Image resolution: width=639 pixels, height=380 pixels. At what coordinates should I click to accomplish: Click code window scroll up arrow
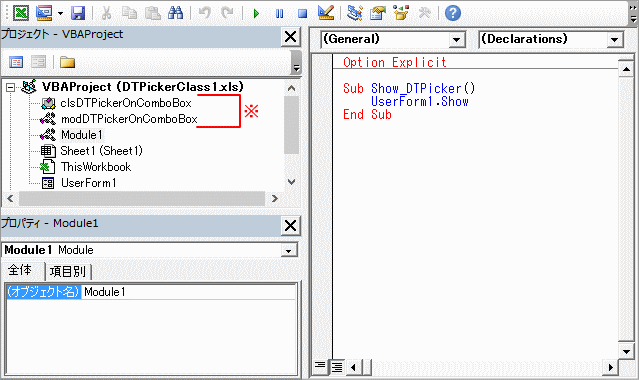[x=626, y=69]
